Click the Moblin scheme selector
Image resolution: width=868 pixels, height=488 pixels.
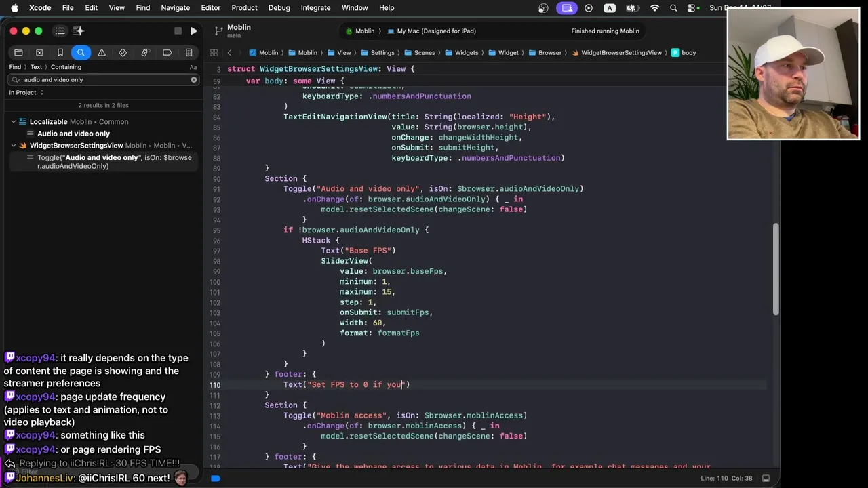point(360,30)
